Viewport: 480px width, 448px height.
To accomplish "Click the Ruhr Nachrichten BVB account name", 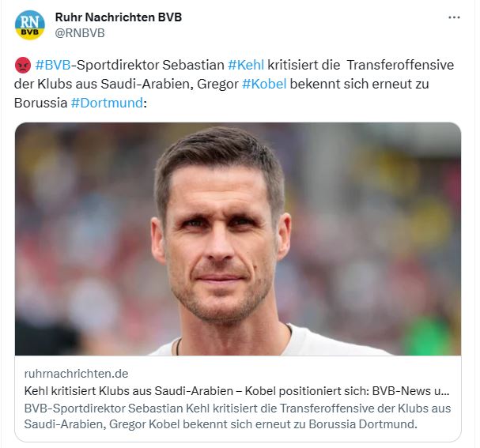I will pyautogui.click(x=119, y=17).
